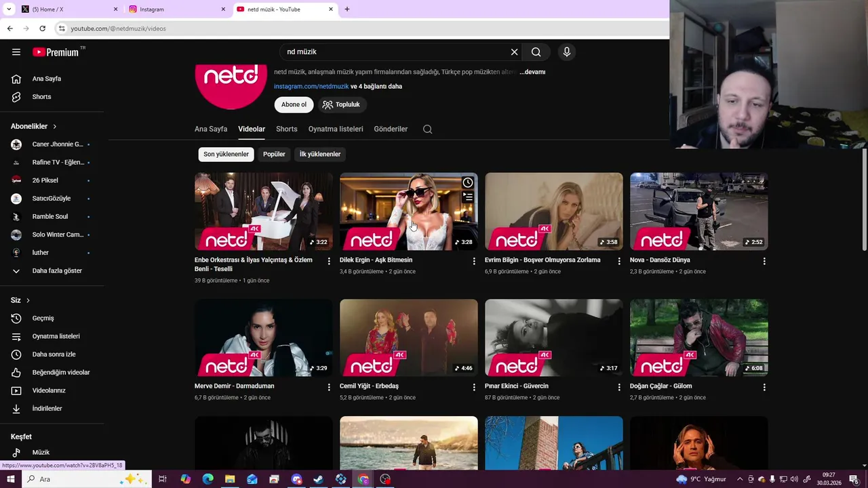This screenshot has width=868, height=488.
Task: Open options menu for Dilek Ergin video
Action: coord(474,261)
